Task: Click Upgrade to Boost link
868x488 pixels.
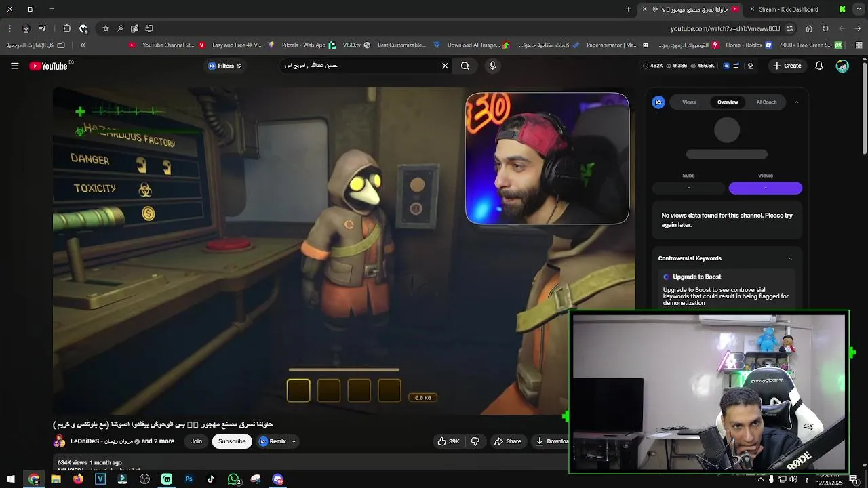Action: [696, 277]
